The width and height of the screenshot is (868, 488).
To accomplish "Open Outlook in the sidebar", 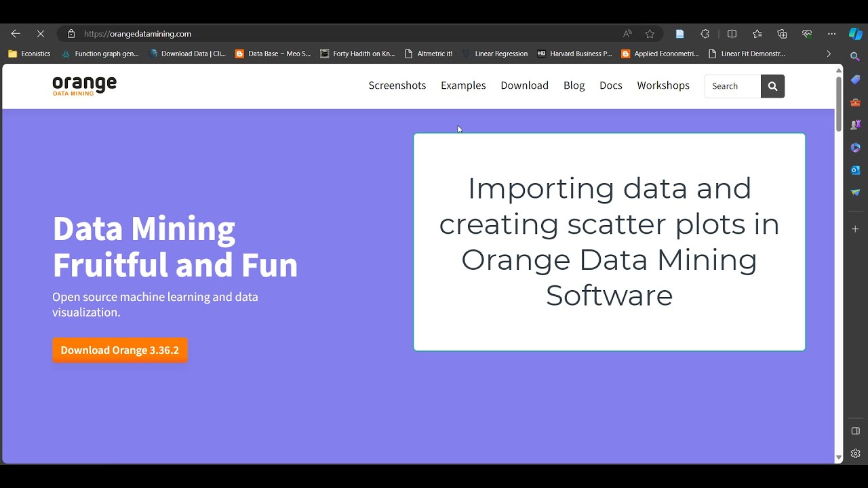I will coord(855,170).
